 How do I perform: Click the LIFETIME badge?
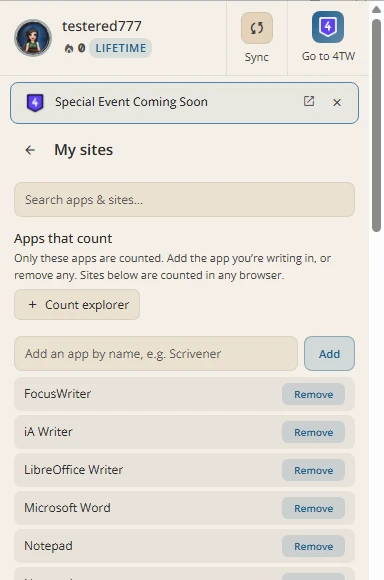click(121, 48)
